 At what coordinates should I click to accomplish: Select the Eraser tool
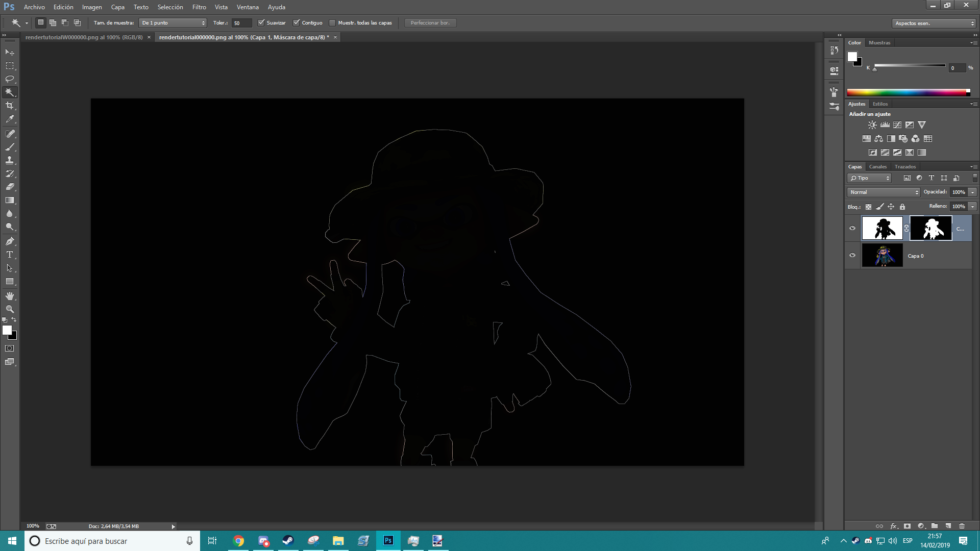tap(10, 187)
